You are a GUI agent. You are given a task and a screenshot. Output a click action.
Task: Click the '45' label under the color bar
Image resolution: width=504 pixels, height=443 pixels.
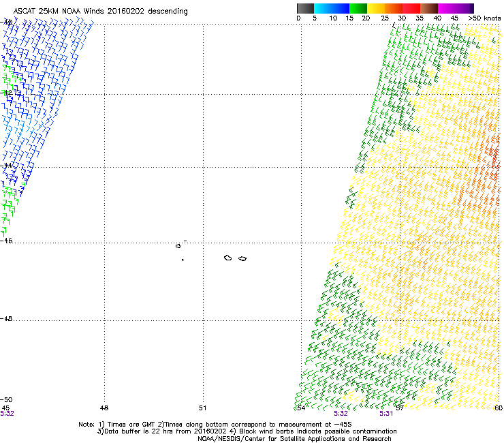point(454,18)
